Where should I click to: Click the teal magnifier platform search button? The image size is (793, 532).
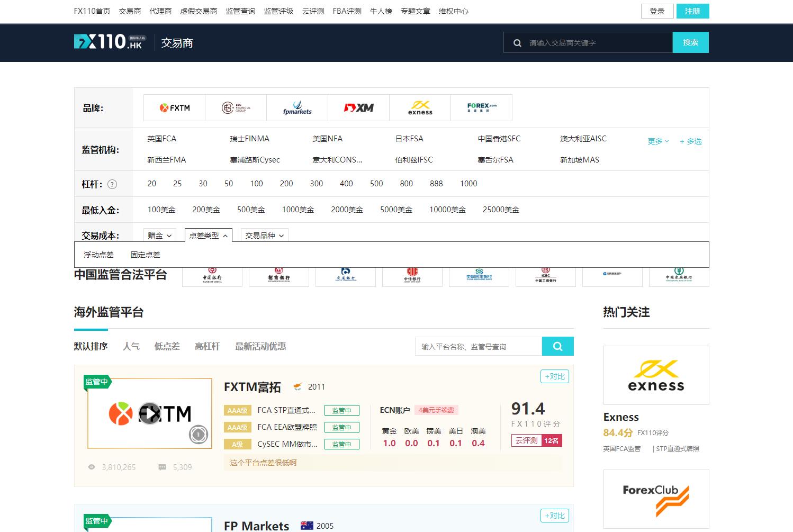557,346
